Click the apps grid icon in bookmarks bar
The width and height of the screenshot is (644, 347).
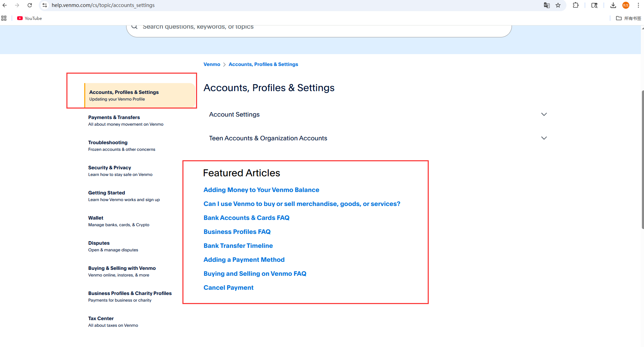pyautogui.click(x=4, y=18)
